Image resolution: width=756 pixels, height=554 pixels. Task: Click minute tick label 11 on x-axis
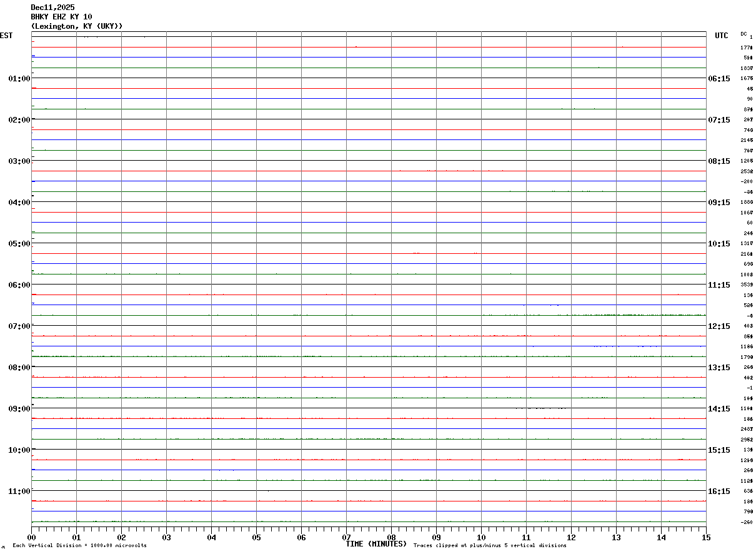(526, 537)
